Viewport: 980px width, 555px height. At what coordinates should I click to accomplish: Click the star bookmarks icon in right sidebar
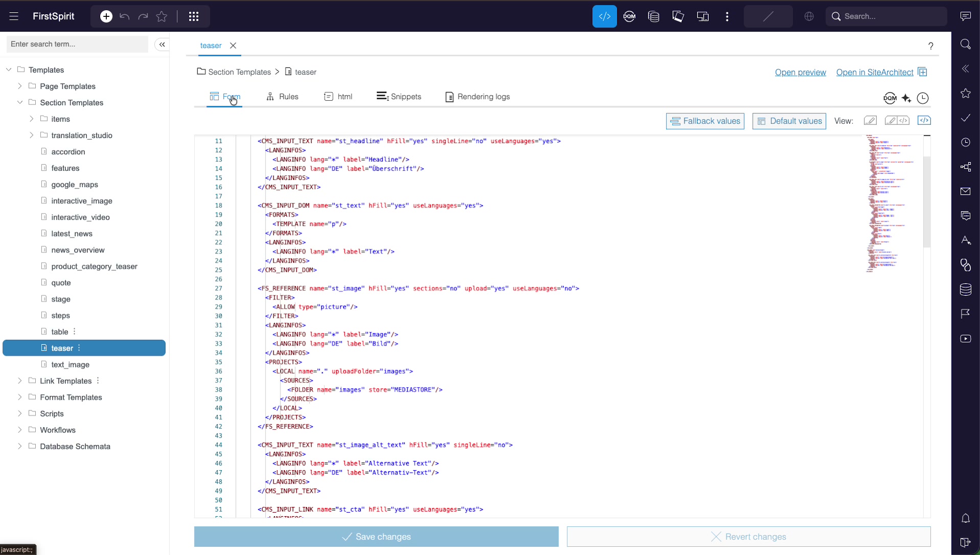tap(965, 93)
